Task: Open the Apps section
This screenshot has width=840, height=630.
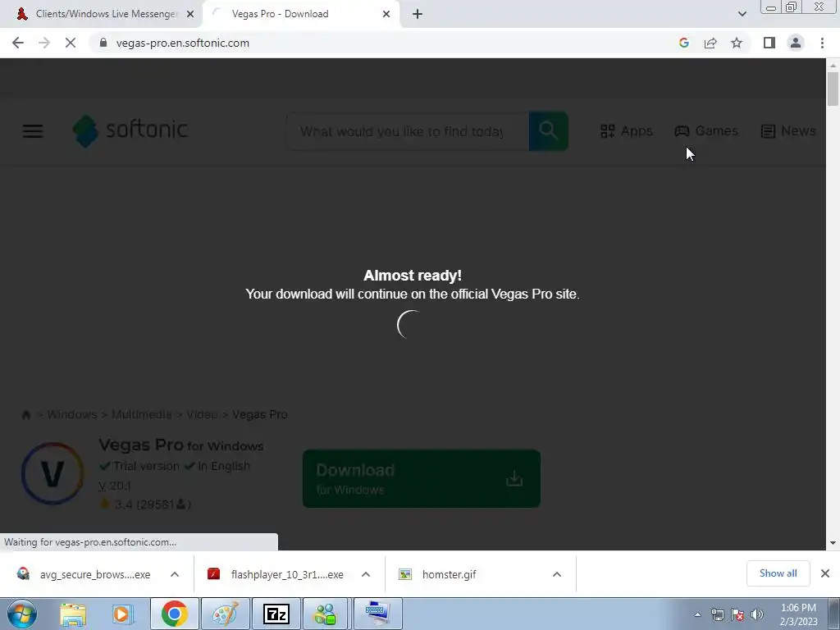Action: 626,131
